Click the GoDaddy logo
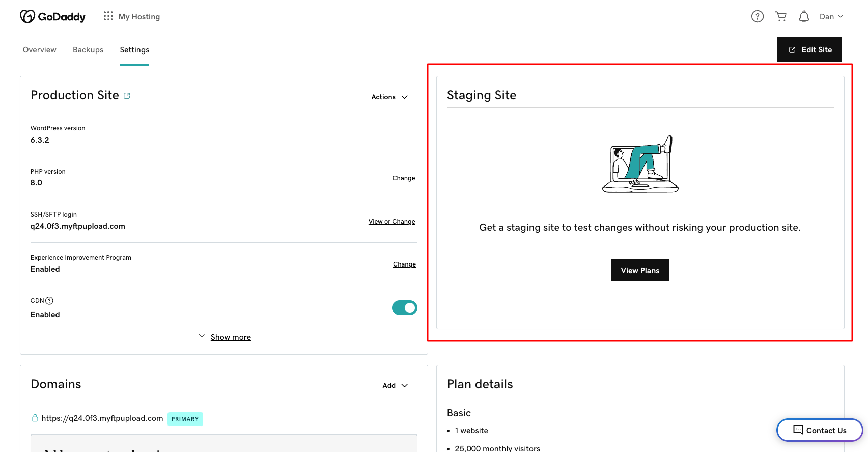The width and height of the screenshot is (868, 452). point(52,17)
